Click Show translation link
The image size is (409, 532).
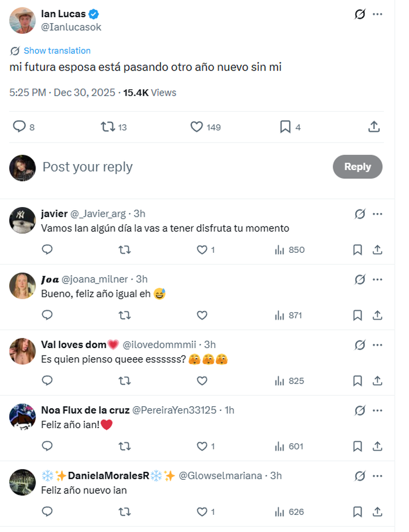(x=57, y=51)
